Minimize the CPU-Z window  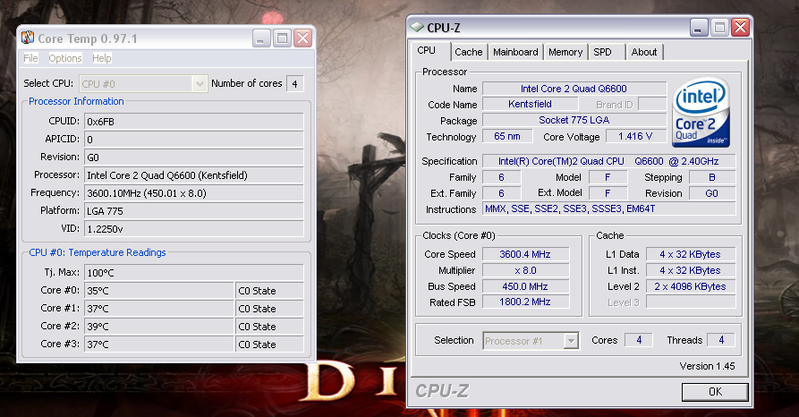click(x=699, y=27)
